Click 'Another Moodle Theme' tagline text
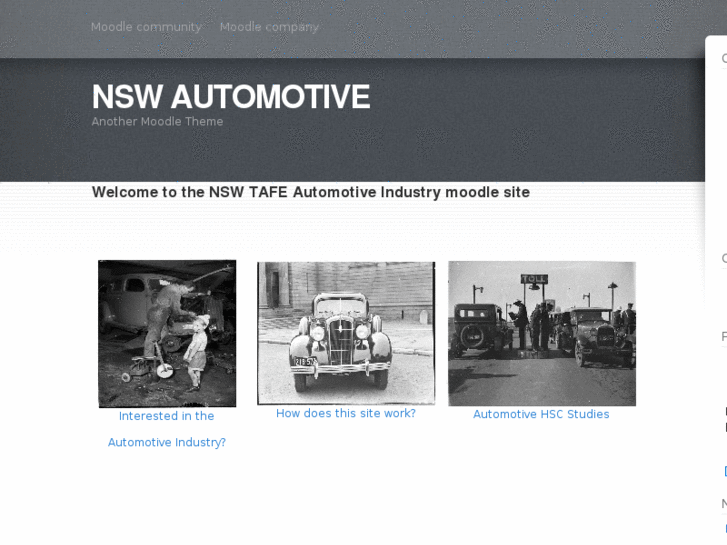The height and width of the screenshot is (545, 727). pos(157,122)
